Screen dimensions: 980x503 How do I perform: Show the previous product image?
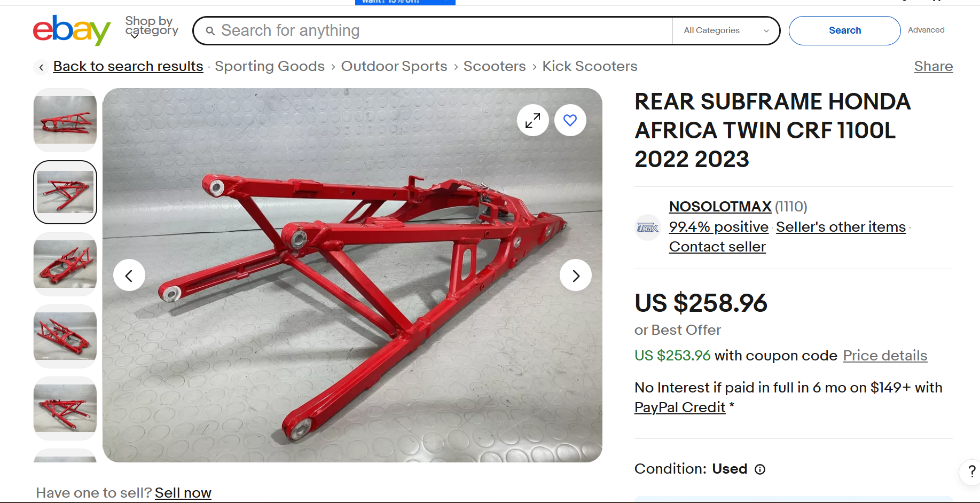click(x=129, y=275)
